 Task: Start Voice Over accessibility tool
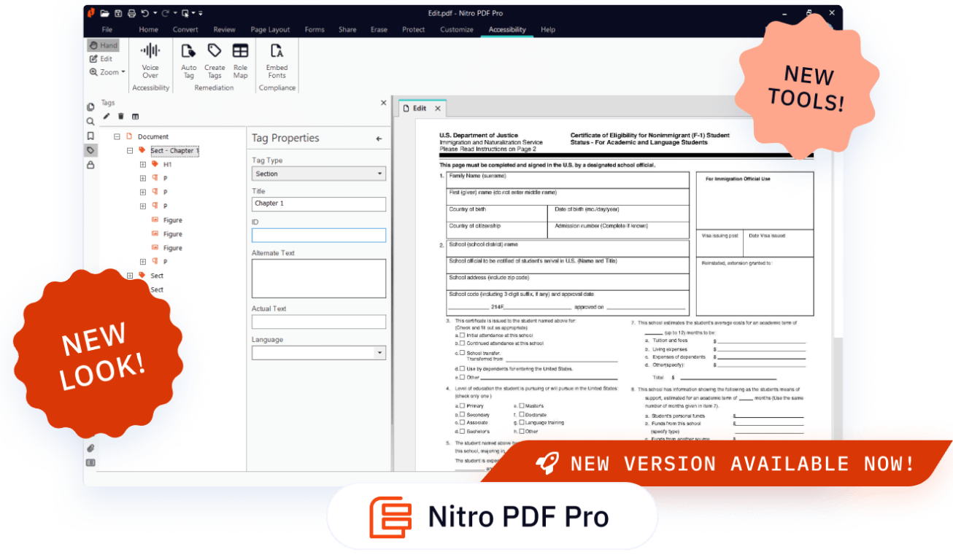[150, 60]
